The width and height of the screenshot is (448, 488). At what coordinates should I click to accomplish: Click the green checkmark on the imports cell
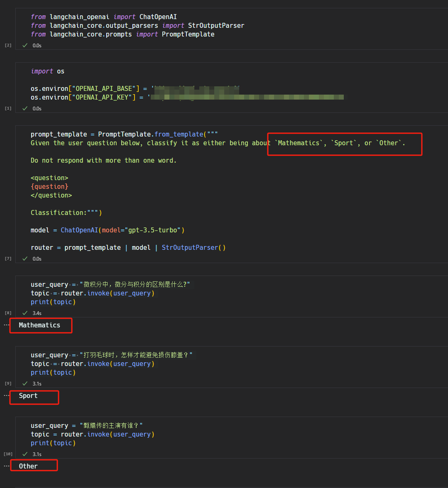click(24, 45)
